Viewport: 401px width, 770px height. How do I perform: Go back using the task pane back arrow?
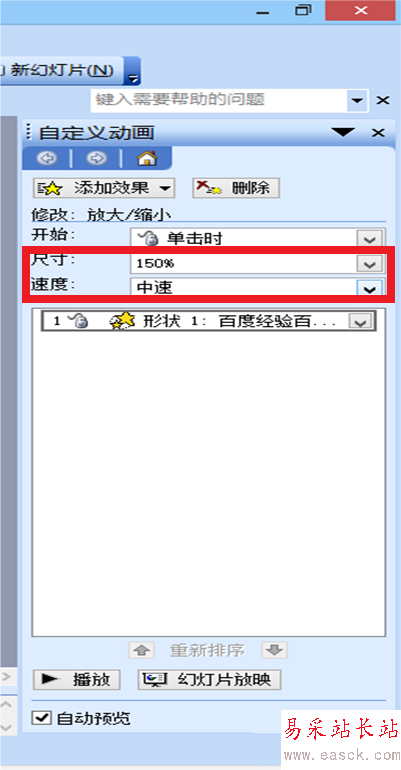click(47, 158)
